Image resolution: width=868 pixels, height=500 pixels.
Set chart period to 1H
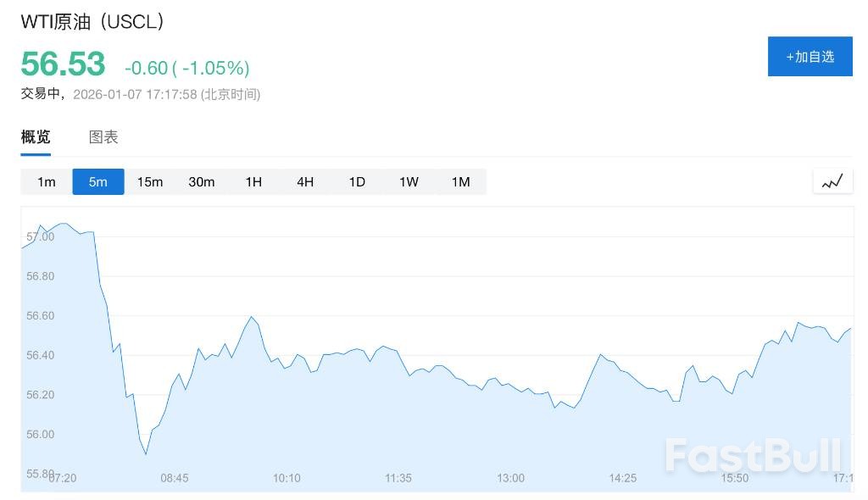click(x=253, y=181)
